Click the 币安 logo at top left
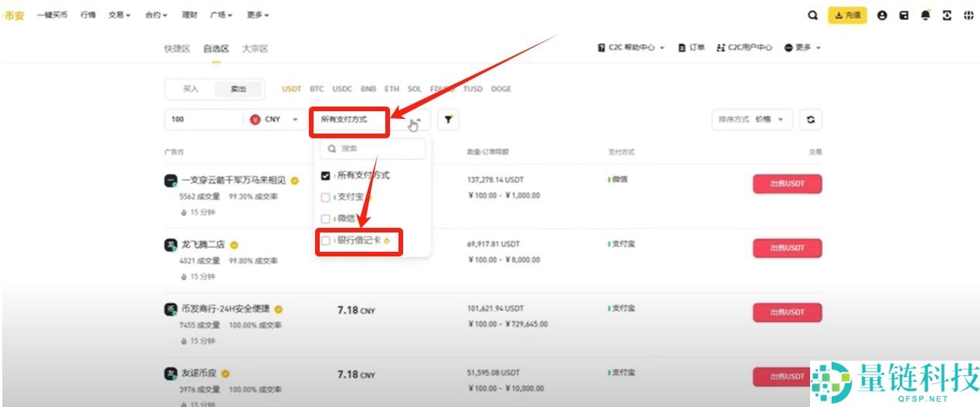 point(12,15)
